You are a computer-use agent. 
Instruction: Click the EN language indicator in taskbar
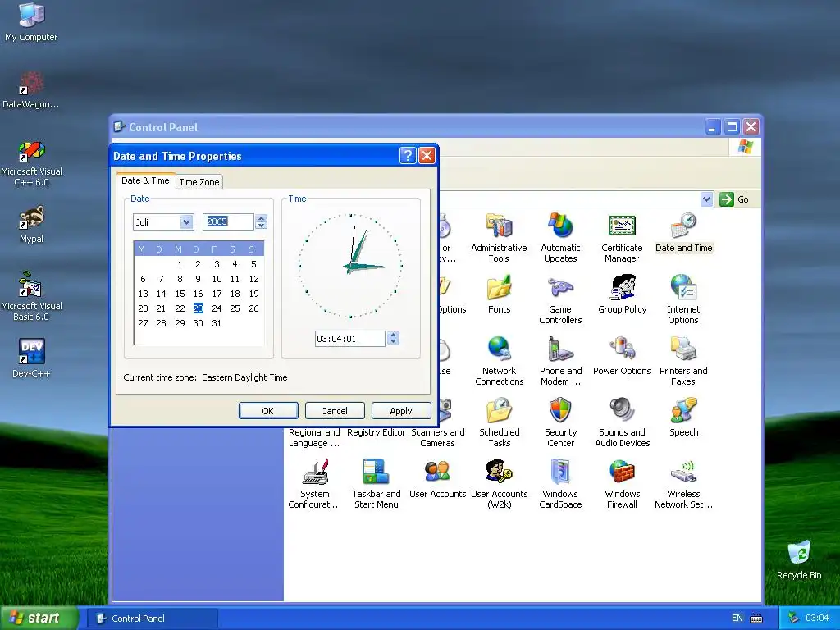[x=737, y=619]
